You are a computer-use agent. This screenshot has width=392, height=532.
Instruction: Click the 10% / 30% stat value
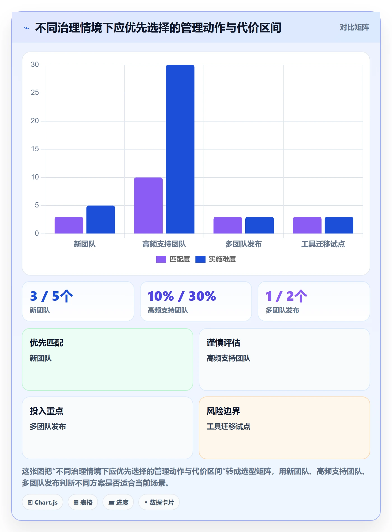tap(182, 296)
